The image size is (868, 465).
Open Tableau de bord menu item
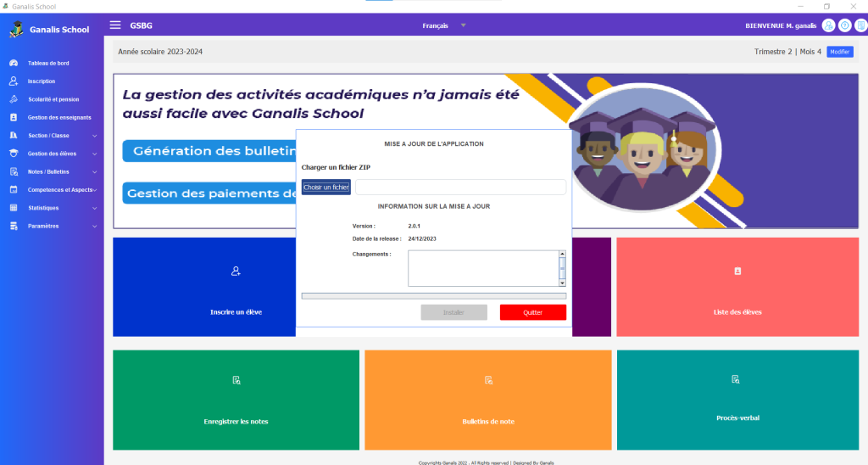point(48,63)
